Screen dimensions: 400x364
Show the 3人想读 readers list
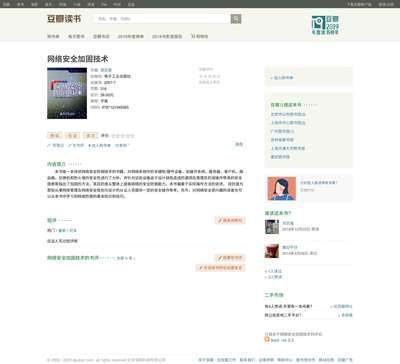pyautogui.click(x=273, y=277)
